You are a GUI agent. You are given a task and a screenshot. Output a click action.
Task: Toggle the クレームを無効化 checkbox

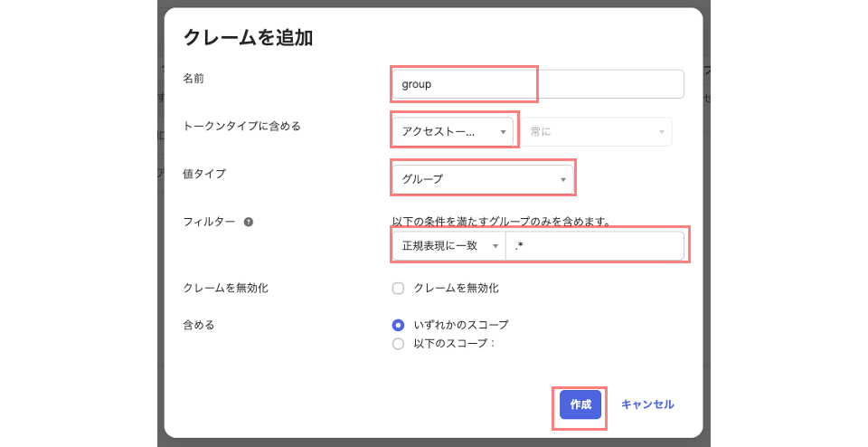pyautogui.click(x=398, y=289)
